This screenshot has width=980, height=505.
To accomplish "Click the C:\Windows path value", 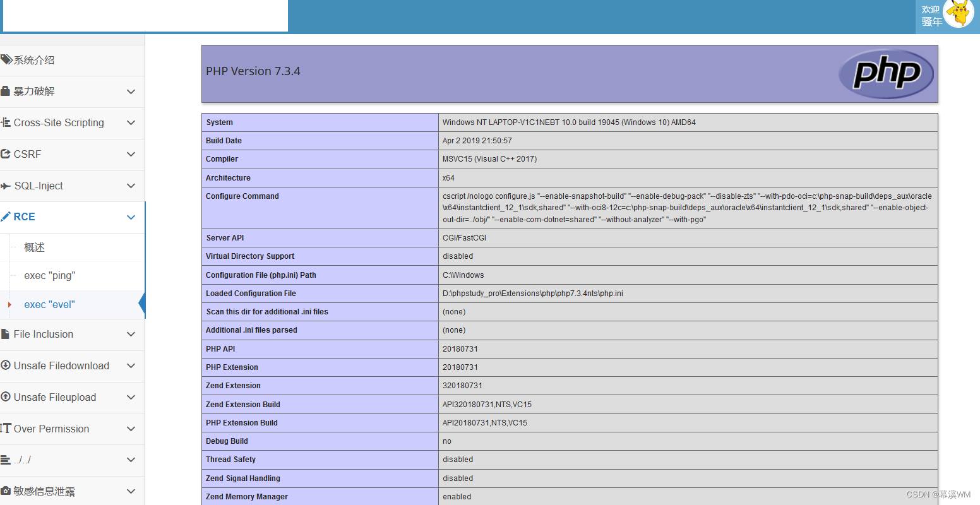I will pyautogui.click(x=463, y=275).
